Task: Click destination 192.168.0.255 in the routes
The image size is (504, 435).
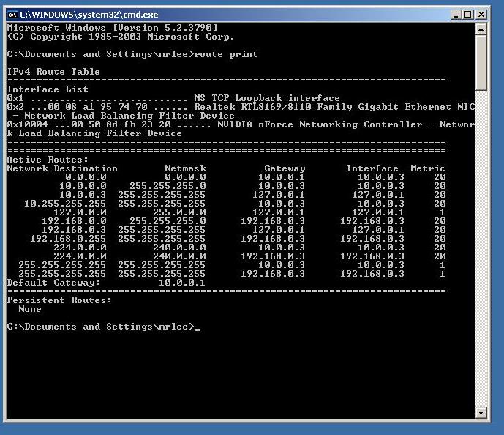Action: tap(68, 239)
